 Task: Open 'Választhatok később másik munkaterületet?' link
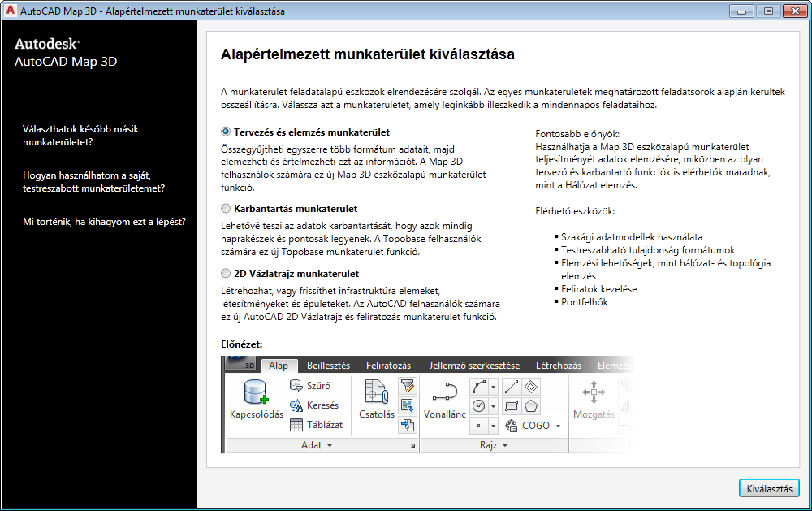(x=80, y=135)
